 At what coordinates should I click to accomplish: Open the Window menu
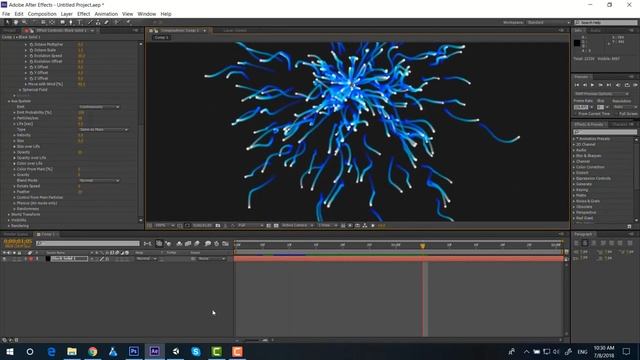click(147, 14)
